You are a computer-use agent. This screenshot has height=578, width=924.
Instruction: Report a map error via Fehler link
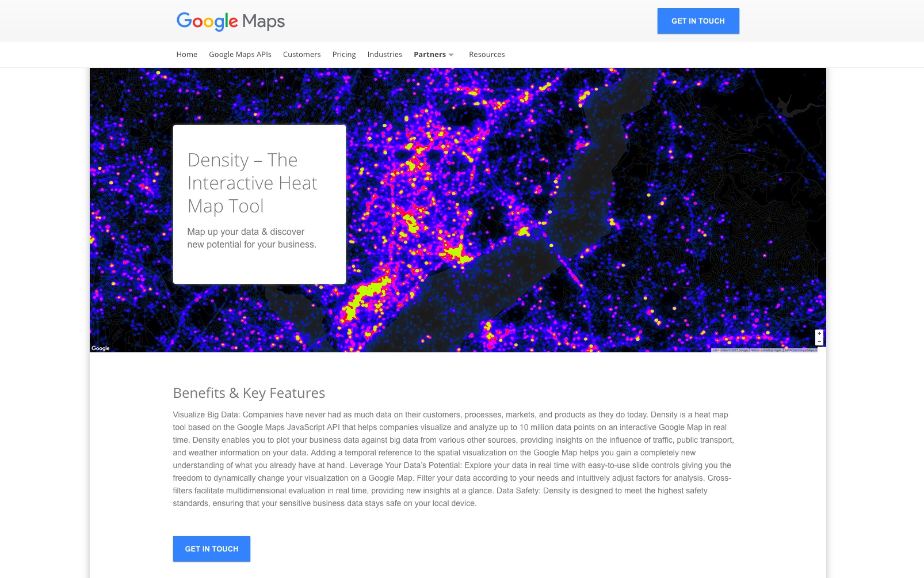801,350
